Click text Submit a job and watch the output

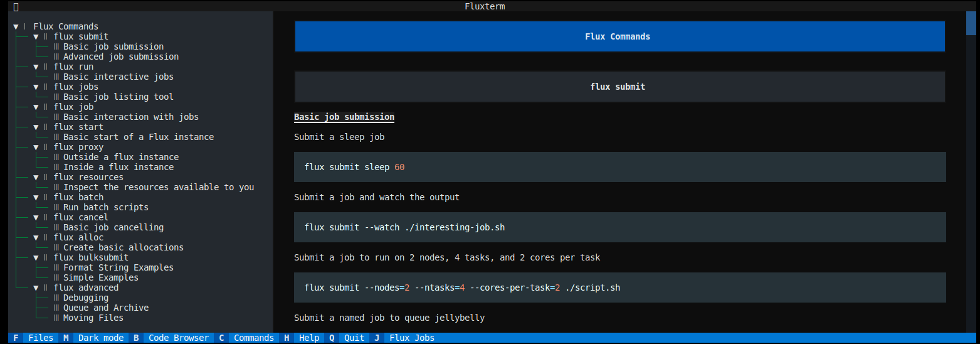pos(377,197)
